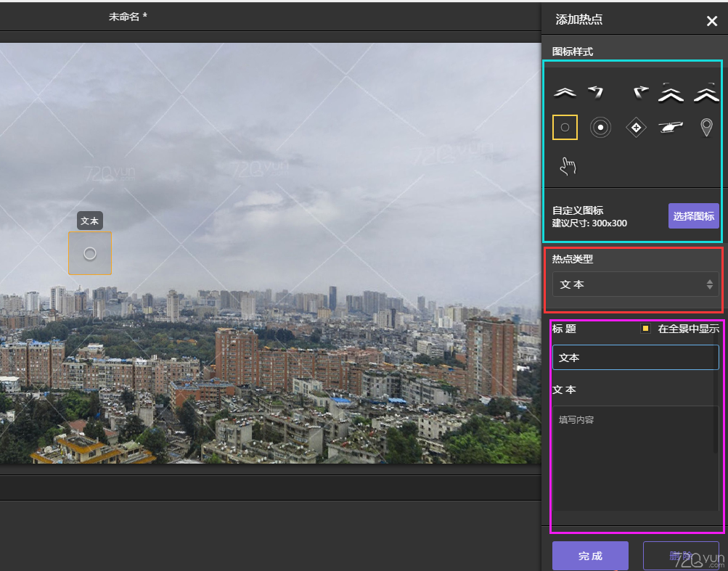728x571 pixels.
Task: Choose the turn-left arrow hotspot icon
Action: click(597, 92)
